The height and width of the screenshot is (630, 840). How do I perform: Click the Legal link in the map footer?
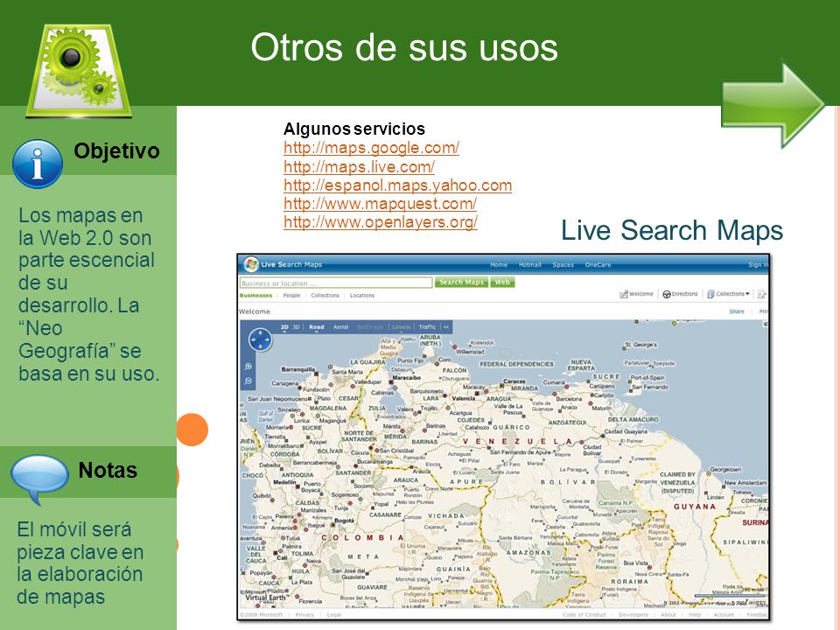tap(333, 614)
